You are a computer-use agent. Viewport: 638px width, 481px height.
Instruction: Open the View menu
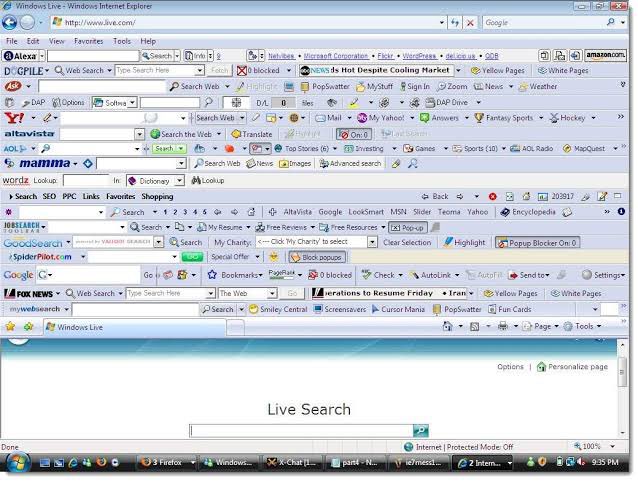pyautogui.click(x=57, y=41)
